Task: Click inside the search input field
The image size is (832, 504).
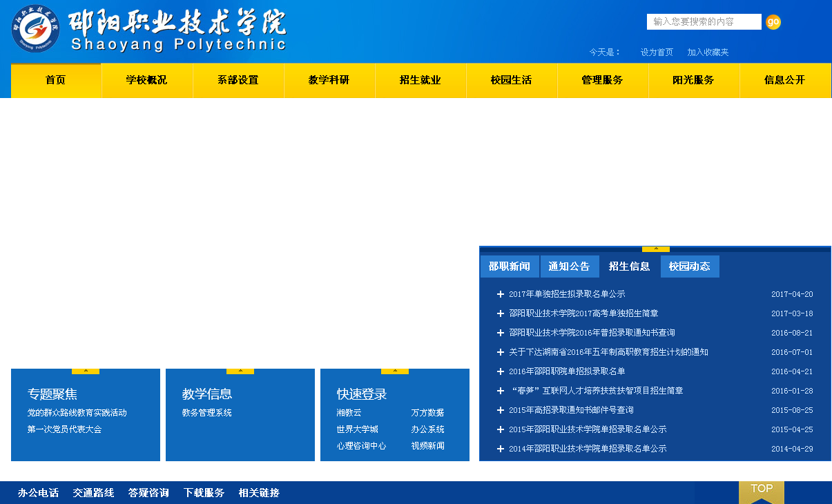Action: [x=703, y=22]
